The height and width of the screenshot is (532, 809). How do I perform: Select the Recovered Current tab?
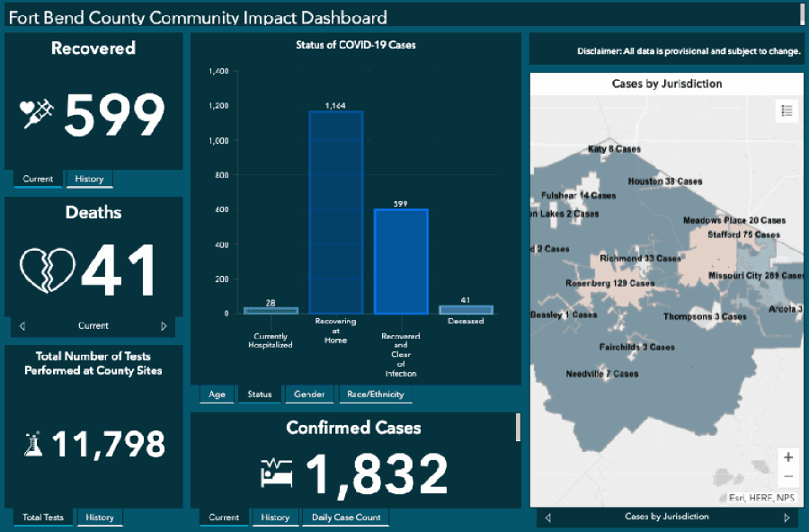[x=38, y=179]
